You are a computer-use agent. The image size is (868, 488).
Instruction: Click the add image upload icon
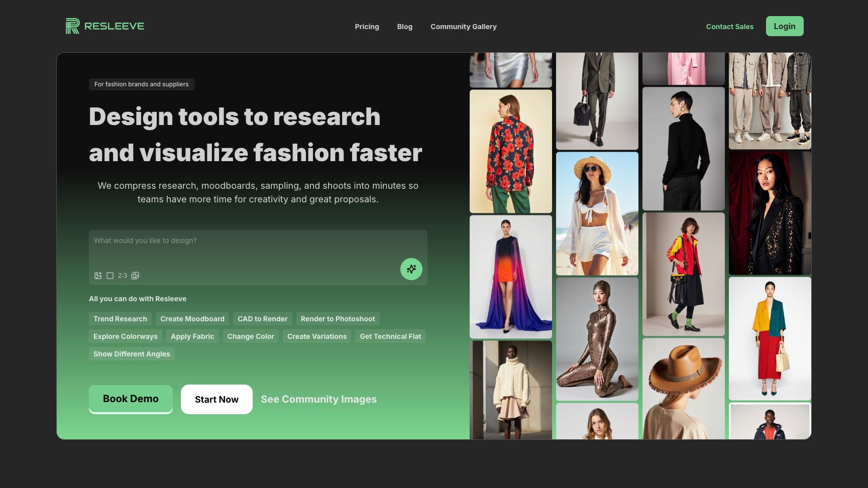tap(98, 276)
